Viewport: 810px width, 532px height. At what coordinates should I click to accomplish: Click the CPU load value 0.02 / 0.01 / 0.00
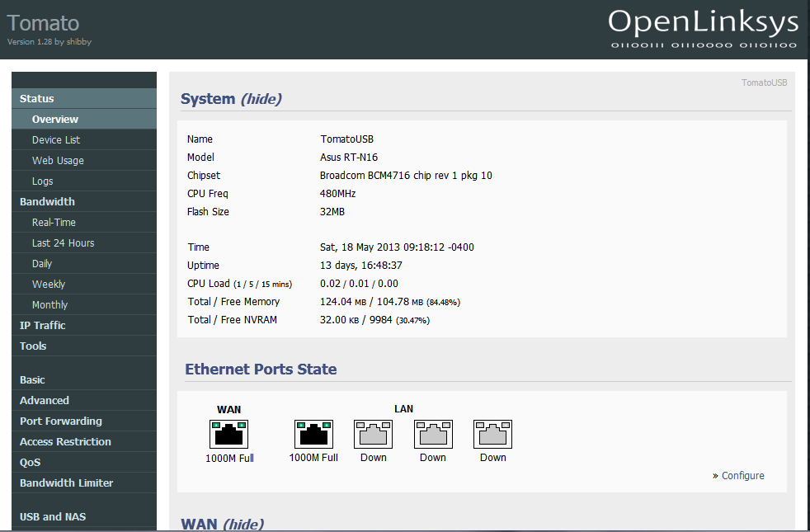[359, 284]
